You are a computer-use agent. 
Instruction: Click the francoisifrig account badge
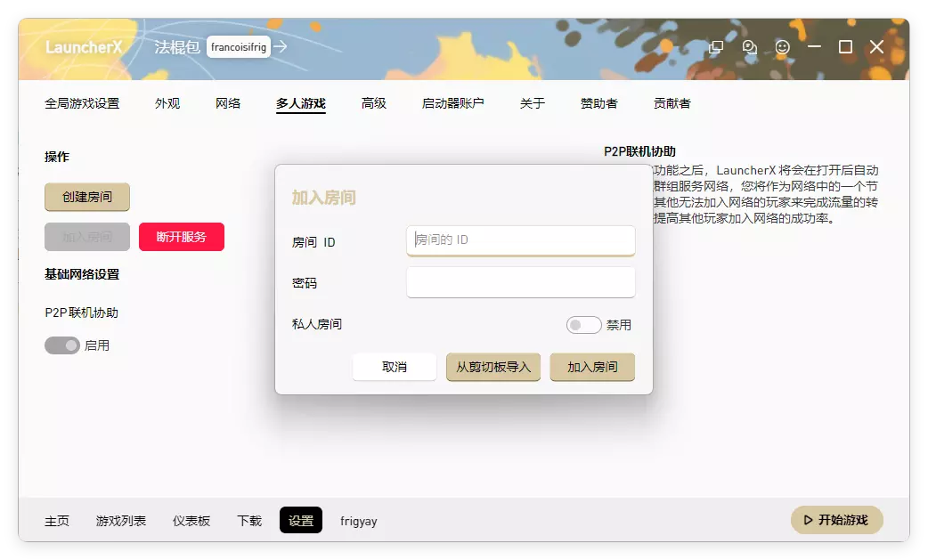pyautogui.click(x=239, y=46)
